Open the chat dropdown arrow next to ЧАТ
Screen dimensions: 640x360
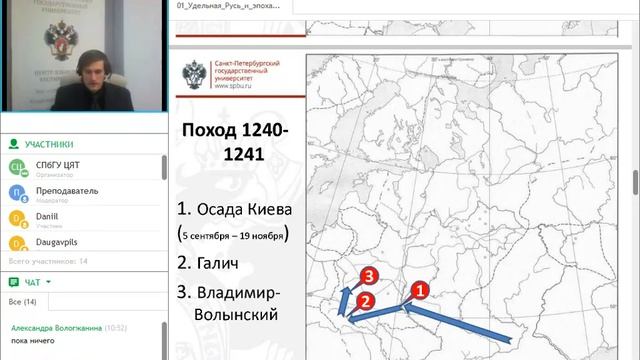[x=49, y=282]
